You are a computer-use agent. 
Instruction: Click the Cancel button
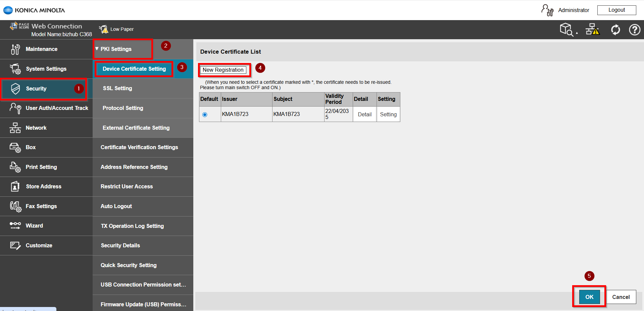tap(621, 297)
